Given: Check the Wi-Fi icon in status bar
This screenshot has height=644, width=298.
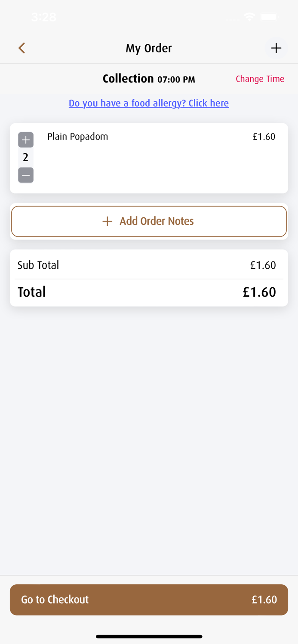Looking at the screenshot, I should (x=249, y=17).
